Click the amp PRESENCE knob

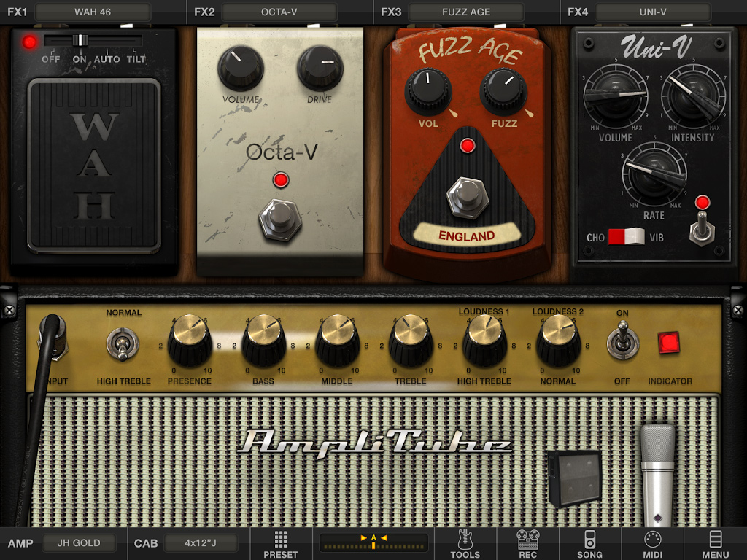click(190, 340)
